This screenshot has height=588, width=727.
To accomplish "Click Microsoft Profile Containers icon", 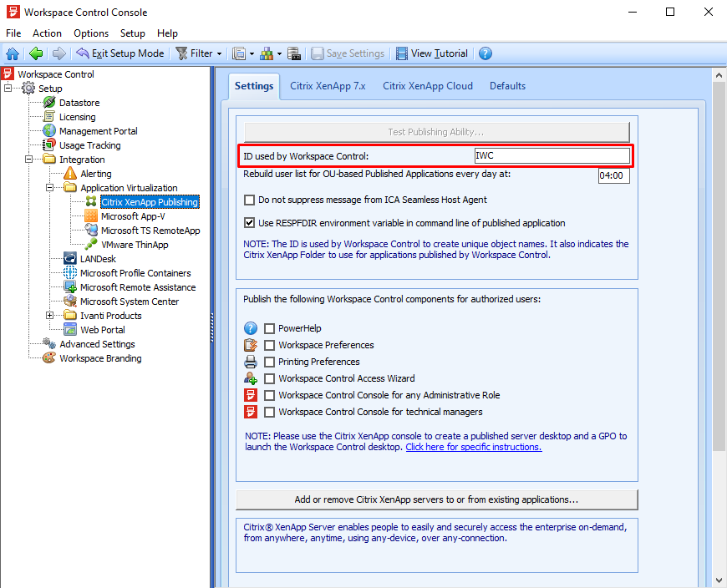I will pos(70,273).
